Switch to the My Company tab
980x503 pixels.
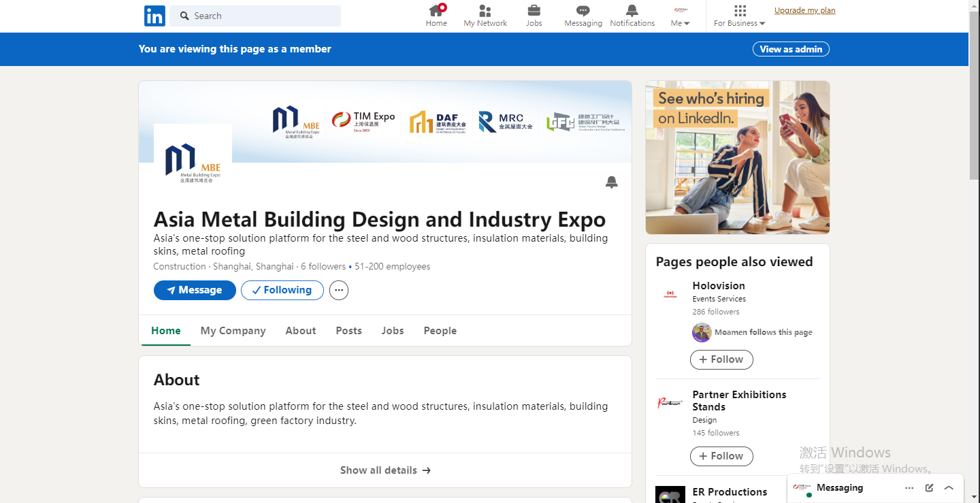[233, 331]
